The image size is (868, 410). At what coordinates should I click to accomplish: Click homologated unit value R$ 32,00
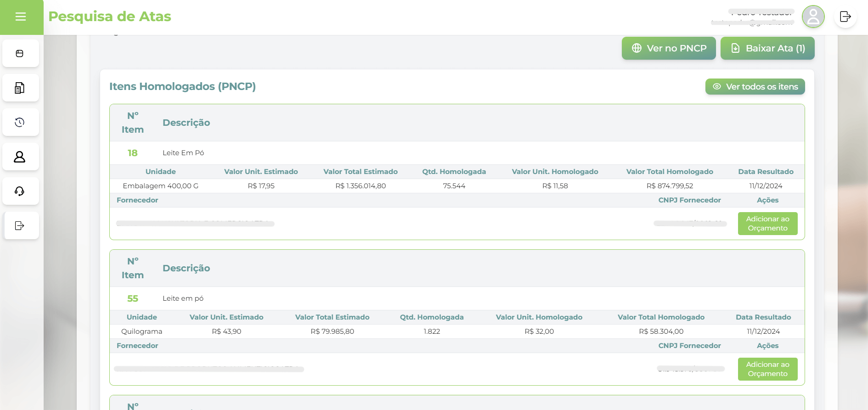pos(539,331)
